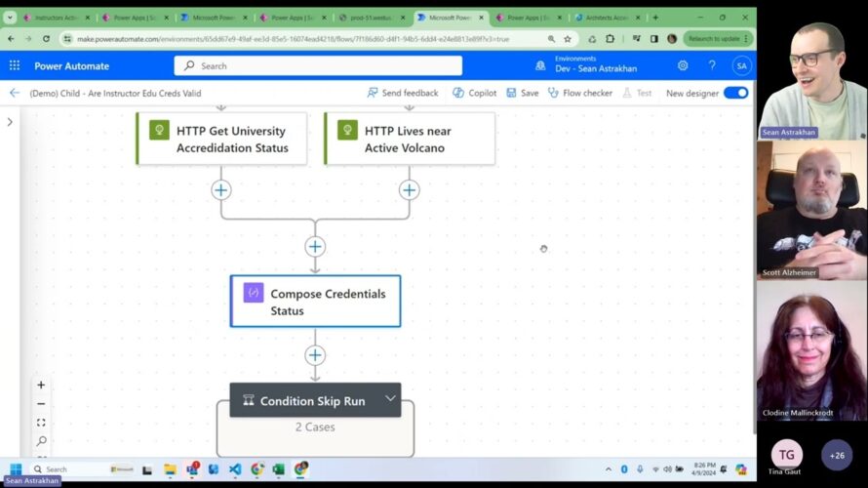Open the SA account avatar
This screenshot has height=488, width=868.
(x=741, y=66)
